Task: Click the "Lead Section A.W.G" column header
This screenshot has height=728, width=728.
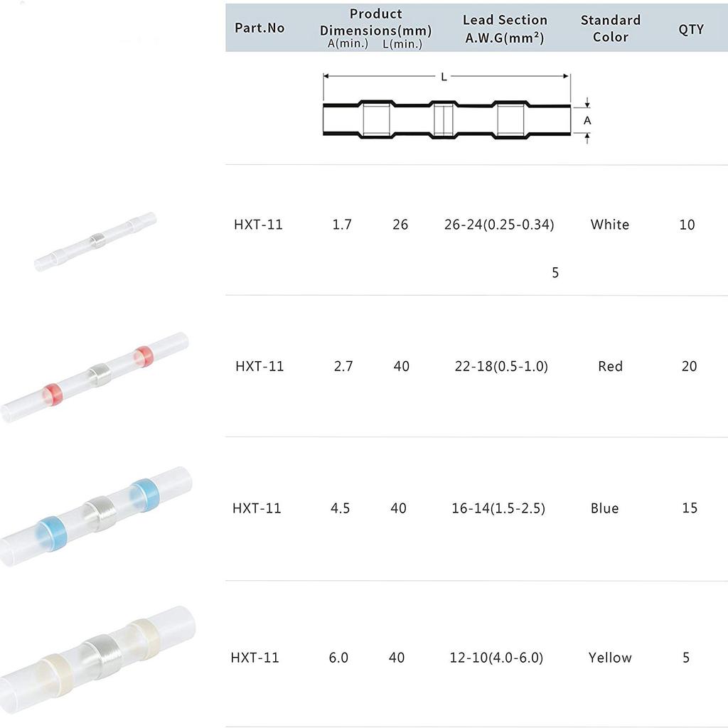Action: tap(505, 28)
